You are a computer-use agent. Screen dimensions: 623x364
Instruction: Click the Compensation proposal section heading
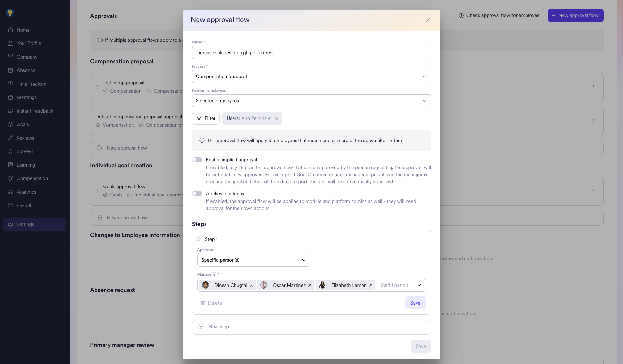(x=122, y=61)
